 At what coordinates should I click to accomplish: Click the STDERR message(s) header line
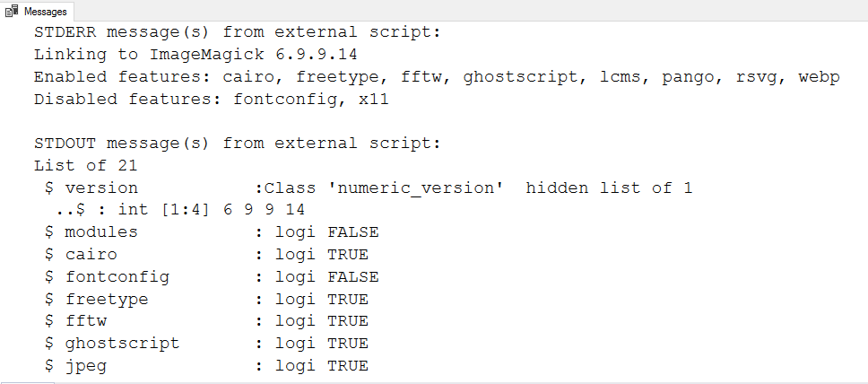coord(237,33)
